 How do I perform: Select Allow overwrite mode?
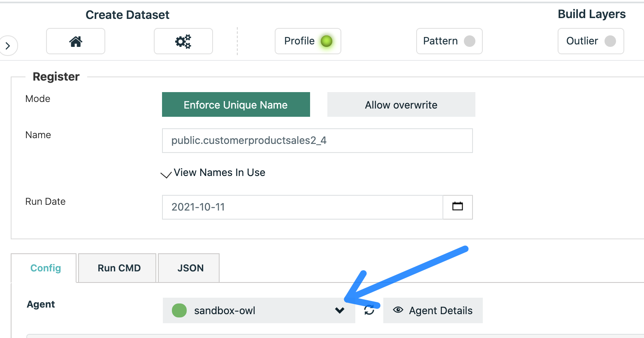pyautogui.click(x=401, y=105)
